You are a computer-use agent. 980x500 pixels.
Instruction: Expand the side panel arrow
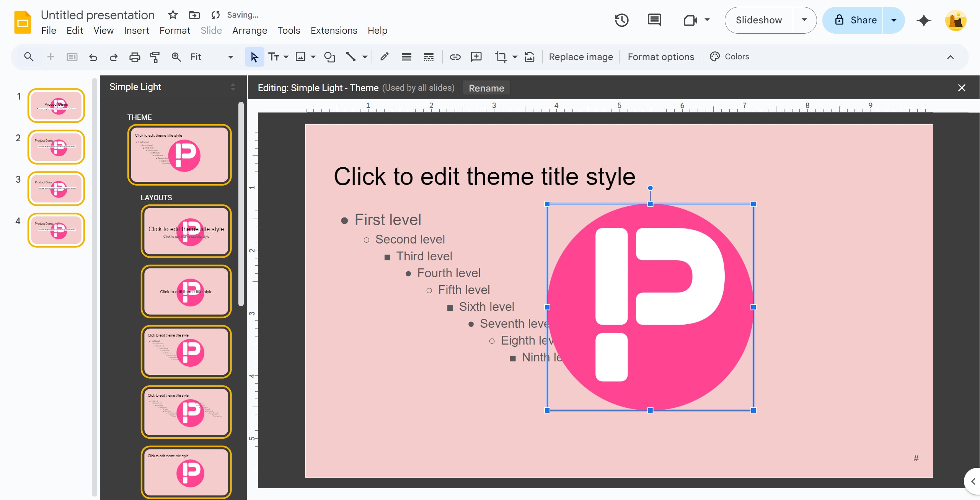point(973,481)
